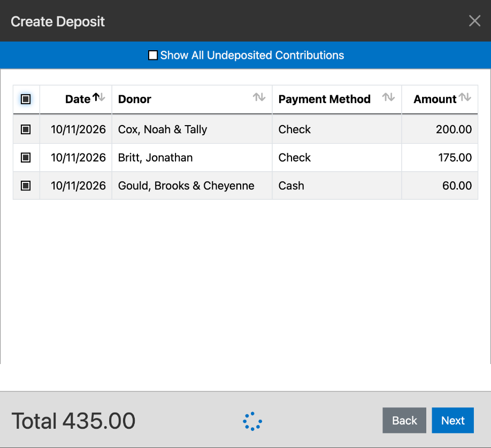491x448 pixels.
Task: Click the loading spinner in the footer
Action: coord(252,421)
